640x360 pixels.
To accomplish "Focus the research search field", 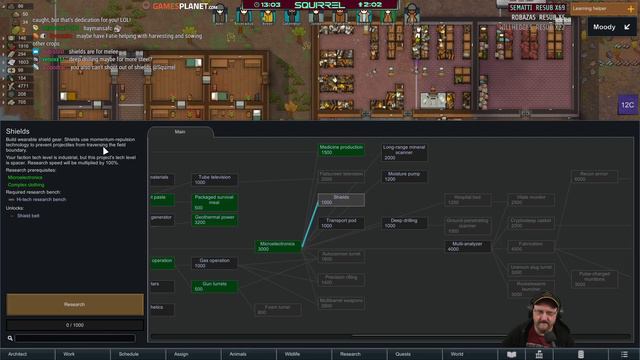I will click(x=75, y=338).
